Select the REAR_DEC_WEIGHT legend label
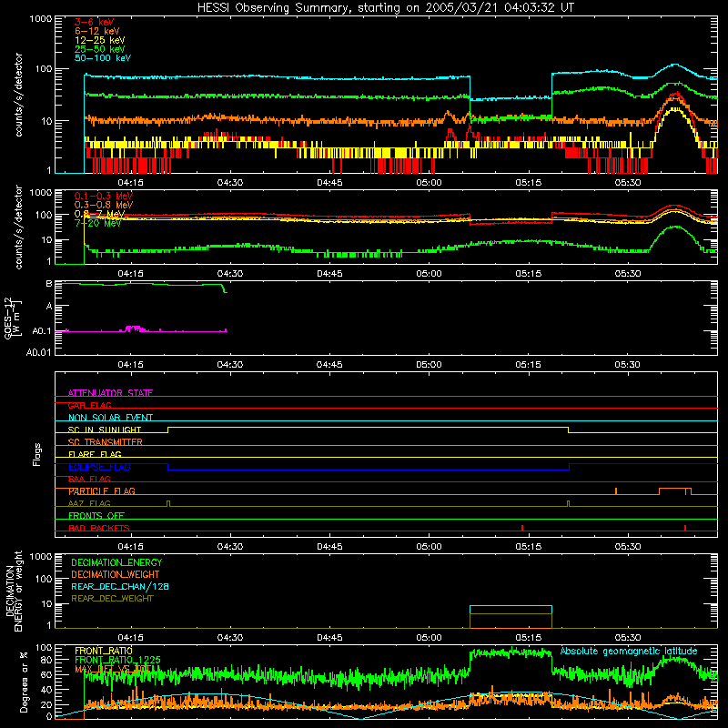 point(112,599)
